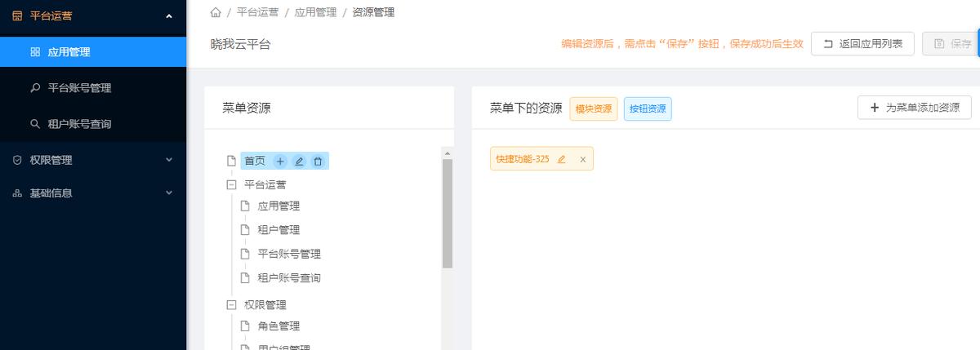Click the file icon beside 租户管理 tree node
This screenshot has height=350, width=980.
244,230
